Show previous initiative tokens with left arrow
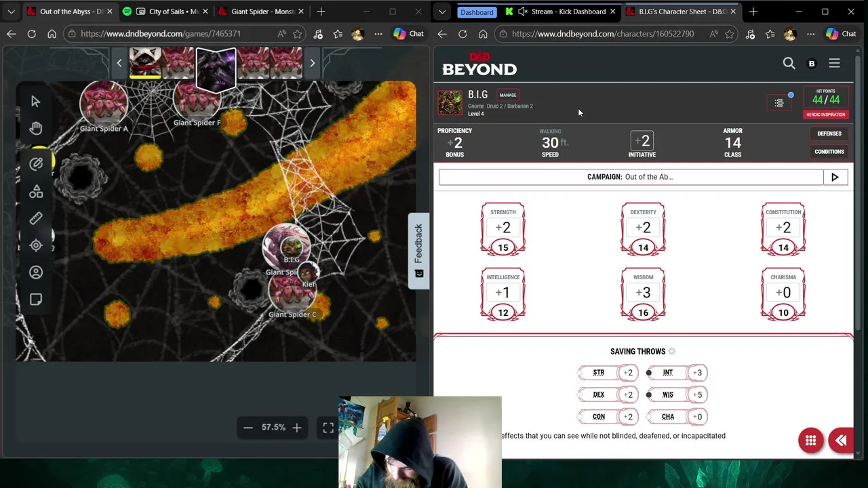 coord(119,63)
